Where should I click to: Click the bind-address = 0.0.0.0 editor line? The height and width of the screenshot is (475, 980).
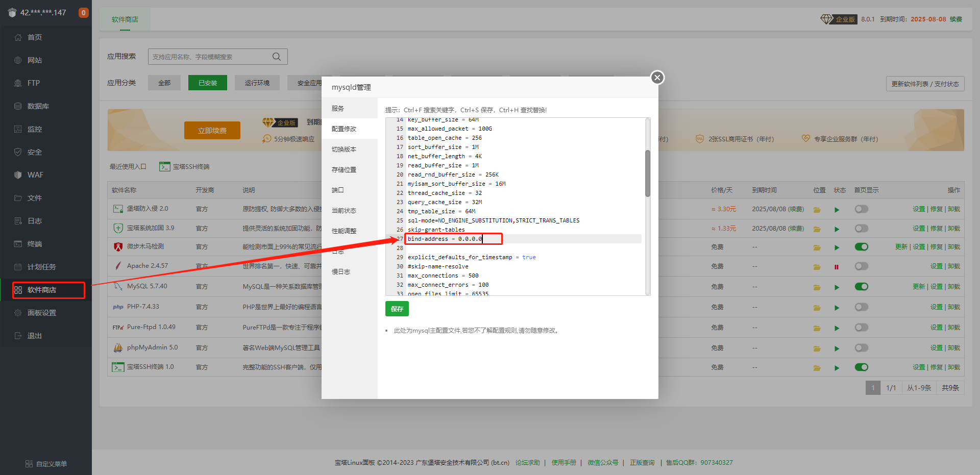click(523, 239)
